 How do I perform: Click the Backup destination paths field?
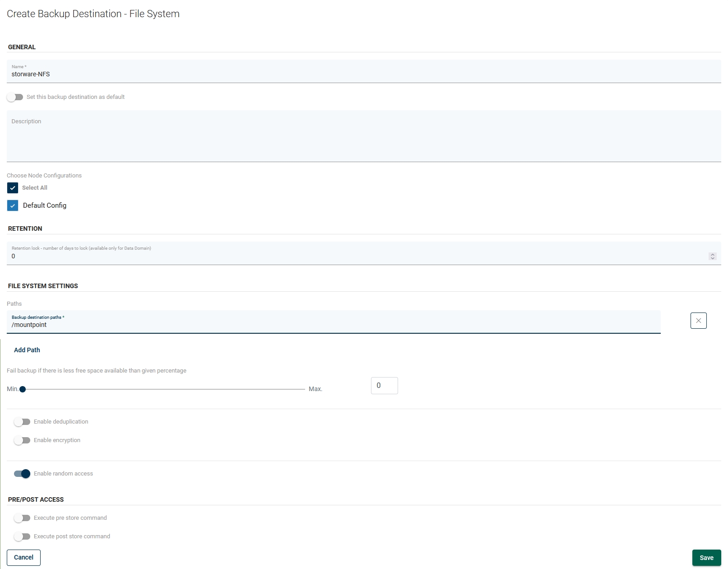(x=334, y=325)
